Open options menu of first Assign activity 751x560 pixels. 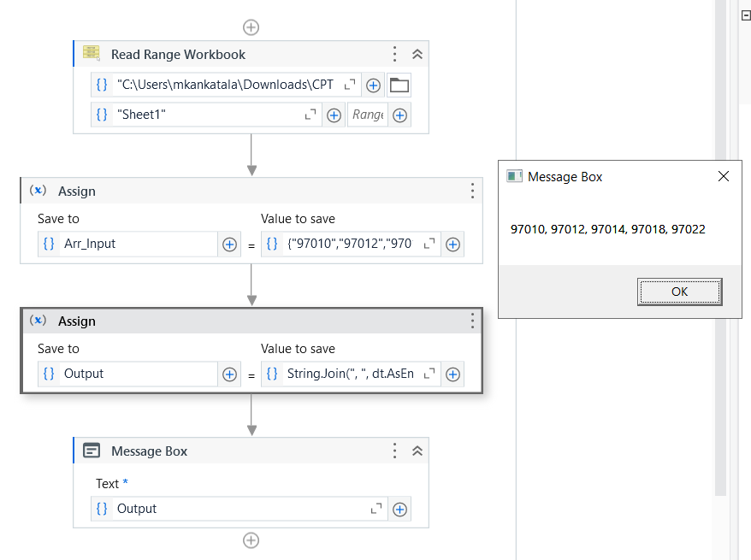(472, 191)
